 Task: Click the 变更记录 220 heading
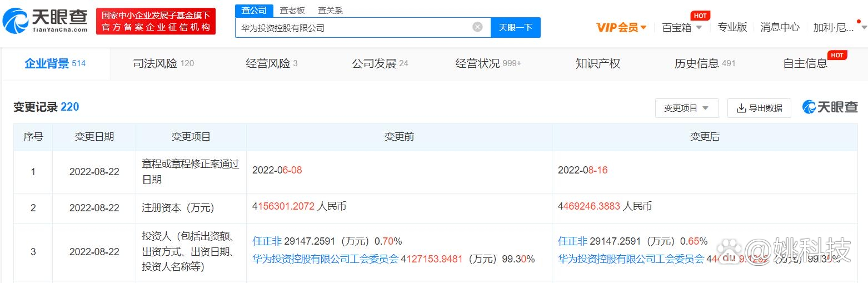(46, 107)
